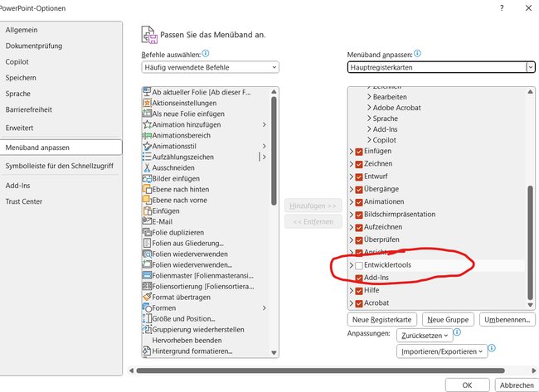Image resolution: width=539 pixels, height=392 pixels.
Task: Expand the Aufzeichnen tab chevron
Action: pyautogui.click(x=352, y=227)
